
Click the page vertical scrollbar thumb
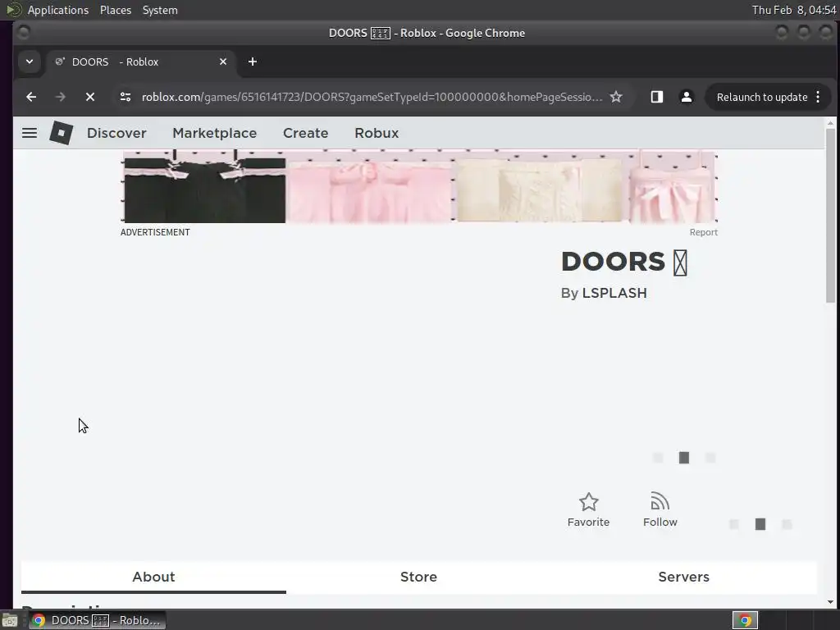click(830, 216)
